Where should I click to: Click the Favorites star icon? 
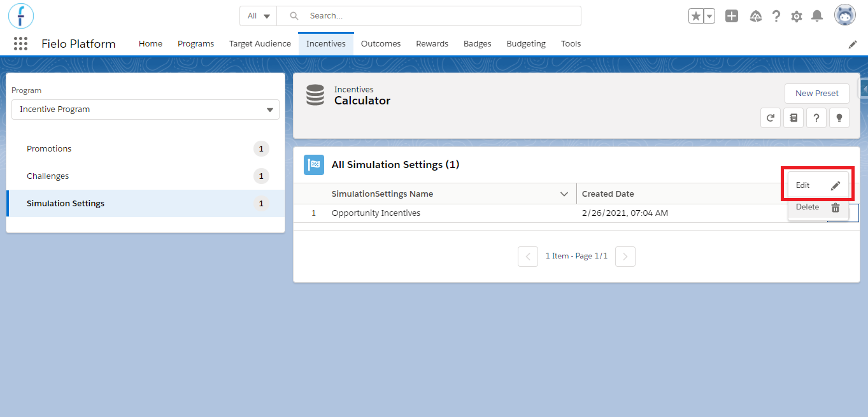[696, 17]
